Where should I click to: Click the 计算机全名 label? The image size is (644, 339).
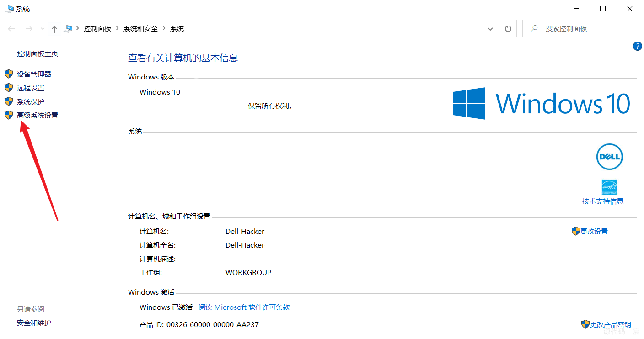[x=158, y=245]
